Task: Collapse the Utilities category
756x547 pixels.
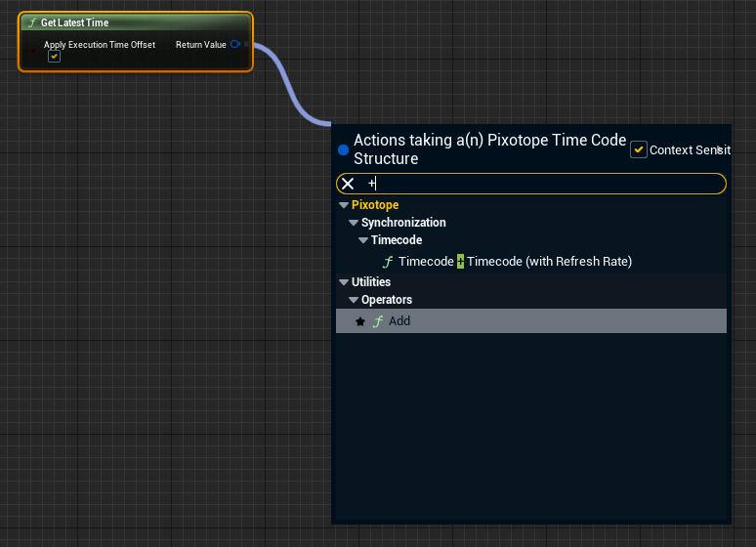Action: point(344,282)
